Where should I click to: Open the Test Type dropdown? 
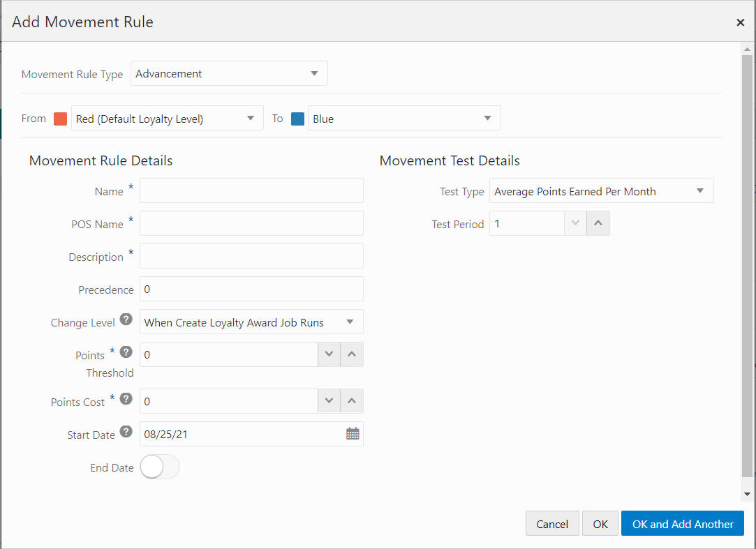tap(601, 190)
